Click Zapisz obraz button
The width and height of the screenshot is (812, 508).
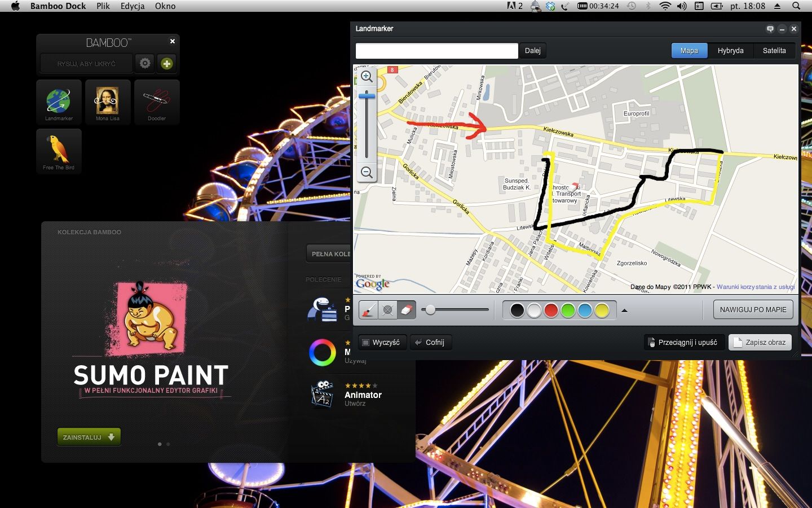pos(760,343)
